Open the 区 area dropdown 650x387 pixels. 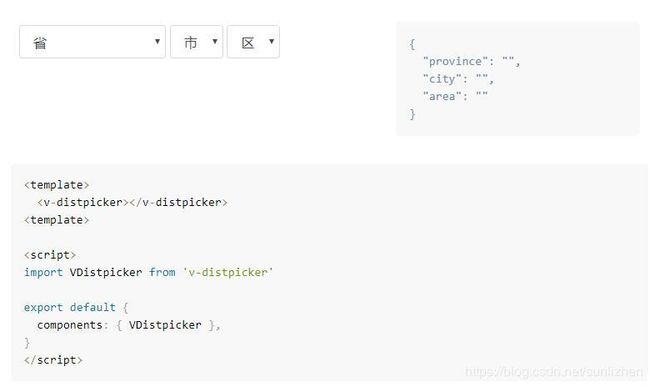253,41
